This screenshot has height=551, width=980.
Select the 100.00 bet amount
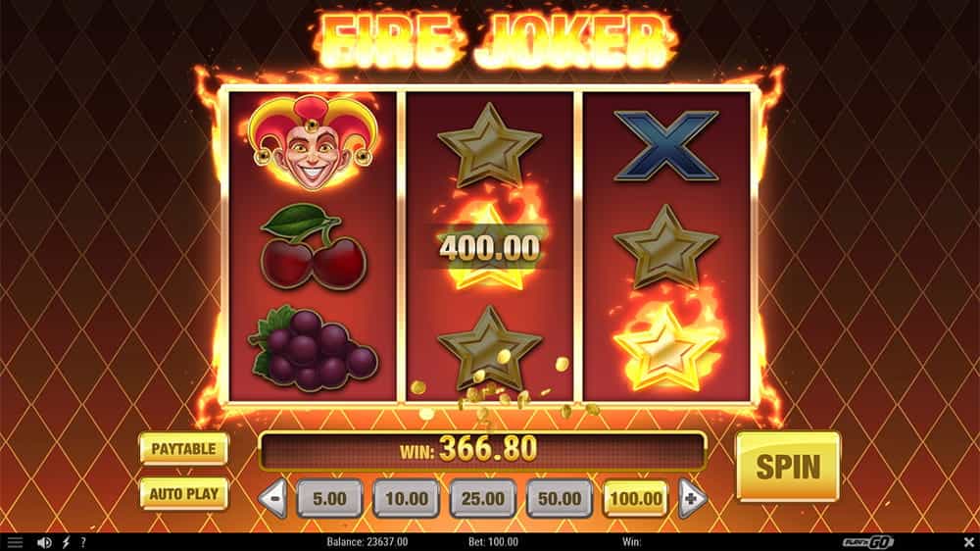tap(636, 498)
